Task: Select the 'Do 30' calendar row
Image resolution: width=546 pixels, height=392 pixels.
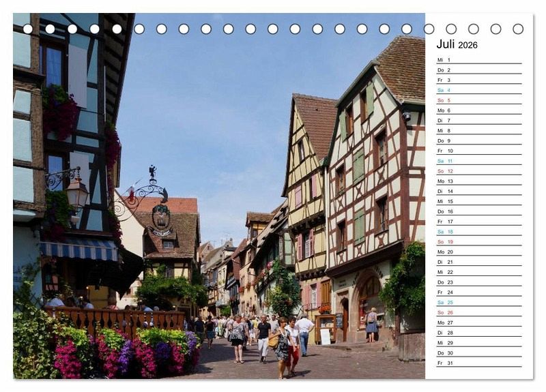Action: [x=479, y=352]
